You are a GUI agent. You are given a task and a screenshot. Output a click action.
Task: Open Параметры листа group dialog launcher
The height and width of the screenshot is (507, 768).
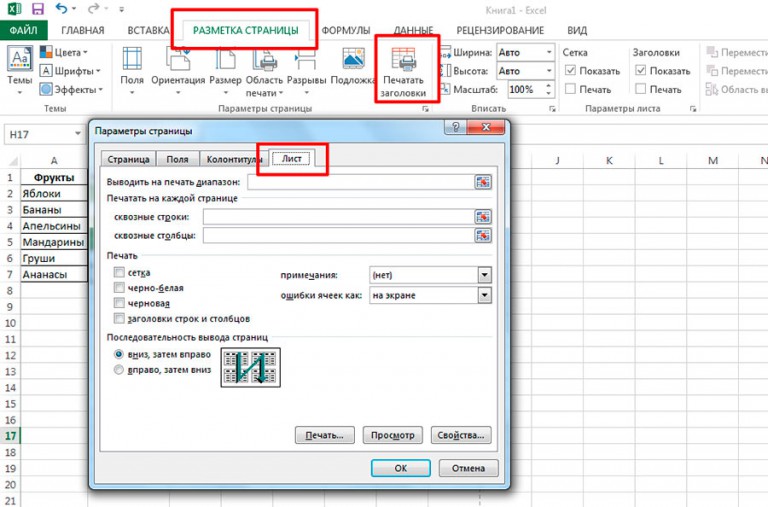click(693, 109)
